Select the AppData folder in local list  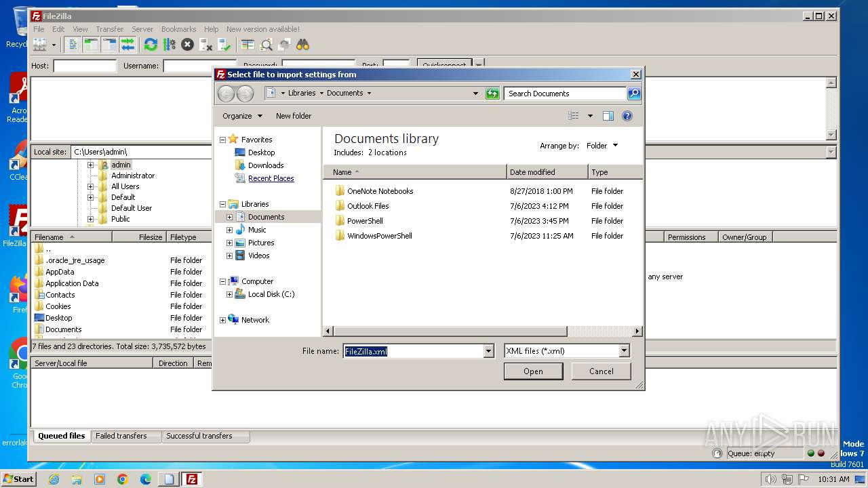60,272
